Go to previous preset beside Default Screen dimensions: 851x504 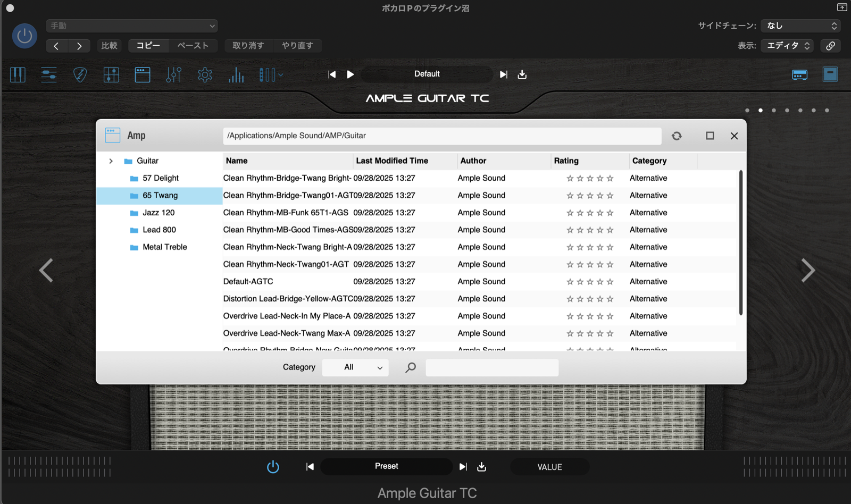coord(332,74)
